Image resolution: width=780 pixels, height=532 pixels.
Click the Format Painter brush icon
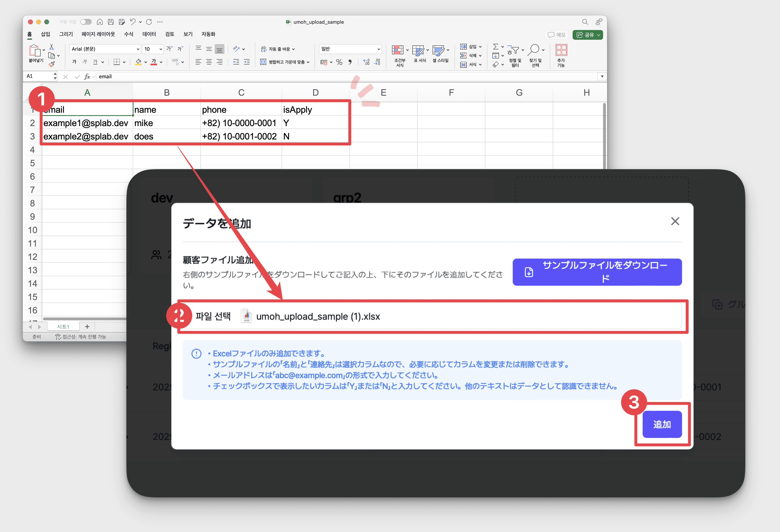(x=52, y=64)
